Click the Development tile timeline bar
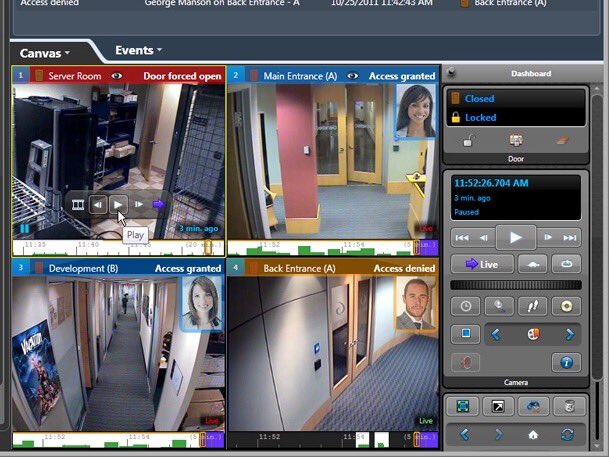609x457 pixels. click(118, 440)
